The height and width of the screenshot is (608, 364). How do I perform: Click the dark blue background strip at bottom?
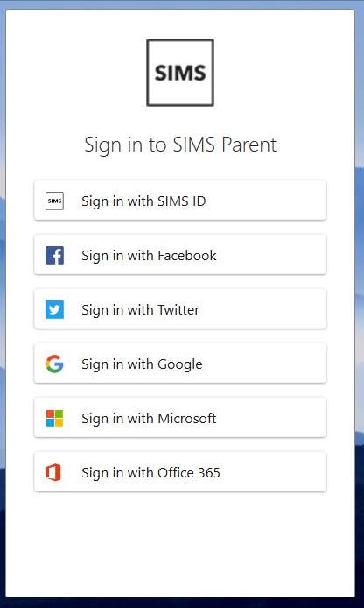coord(182,603)
